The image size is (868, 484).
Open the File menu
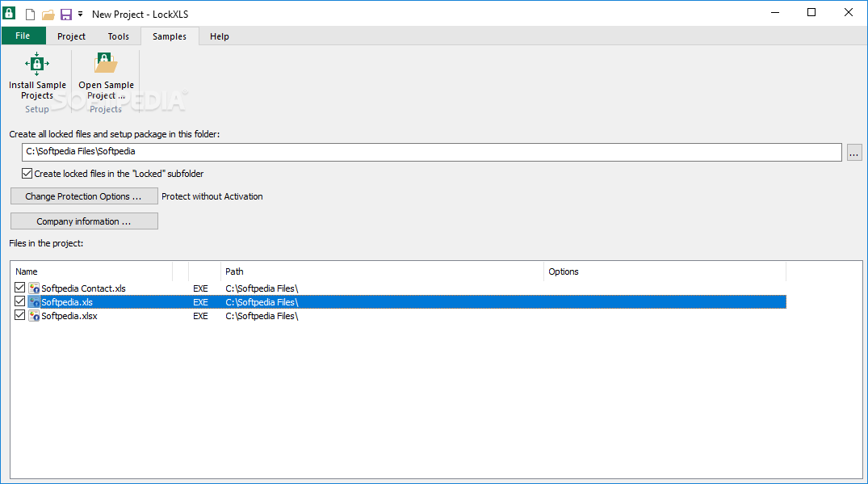[x=23, y=36]
